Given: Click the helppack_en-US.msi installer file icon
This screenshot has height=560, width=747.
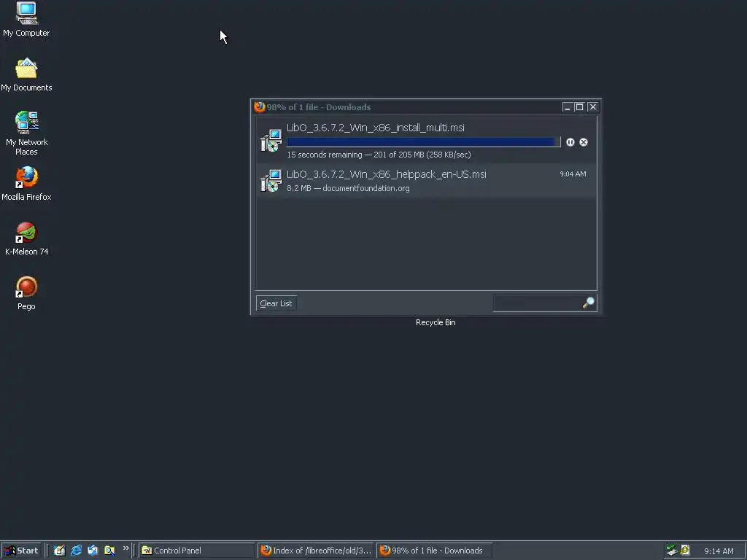Looking at the screenshot, I should [x=271, y=181].
